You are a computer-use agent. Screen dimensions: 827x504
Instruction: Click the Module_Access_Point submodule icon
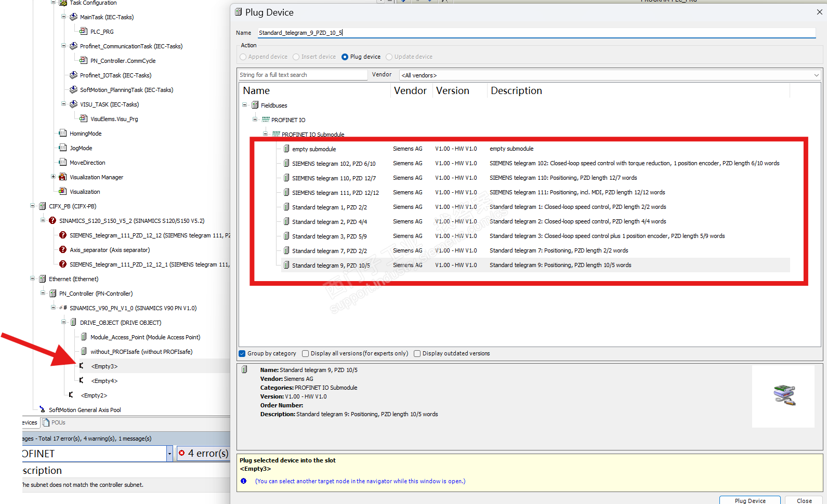[84, 337]
